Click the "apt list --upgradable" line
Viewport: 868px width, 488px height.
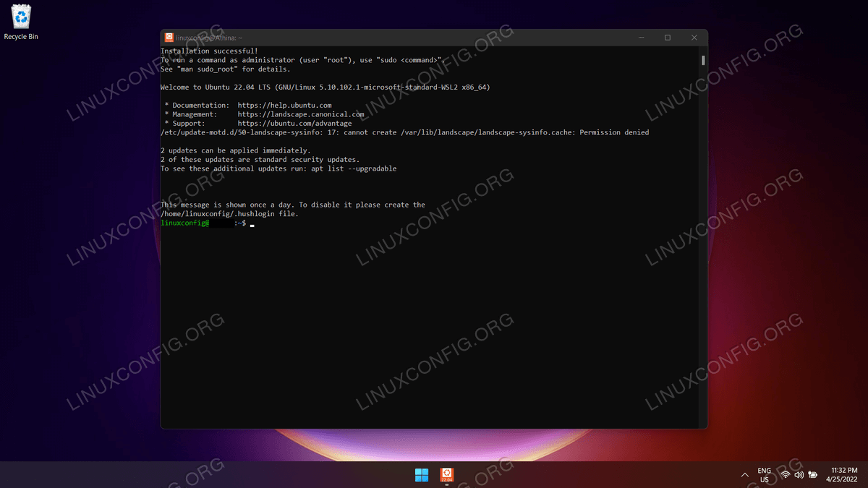(278, 168)
